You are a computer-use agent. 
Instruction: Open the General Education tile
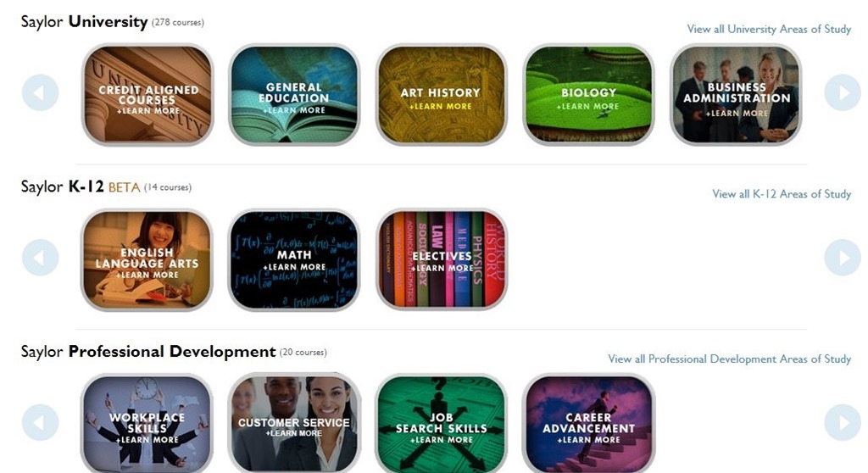[x=294, y=95]
